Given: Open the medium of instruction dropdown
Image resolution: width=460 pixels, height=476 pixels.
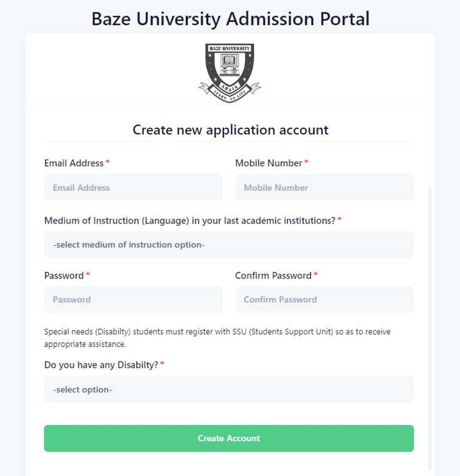Looking at the screenshot, I should 229,244.
